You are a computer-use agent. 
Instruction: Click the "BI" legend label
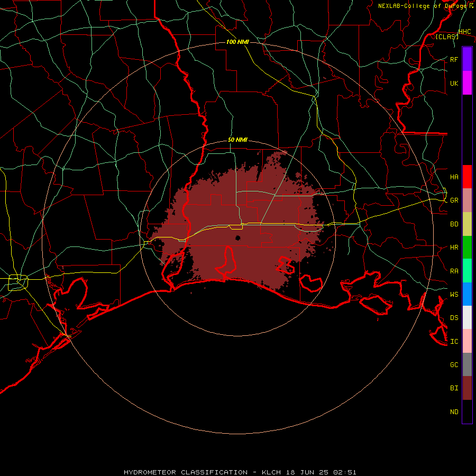click(454, 388)
